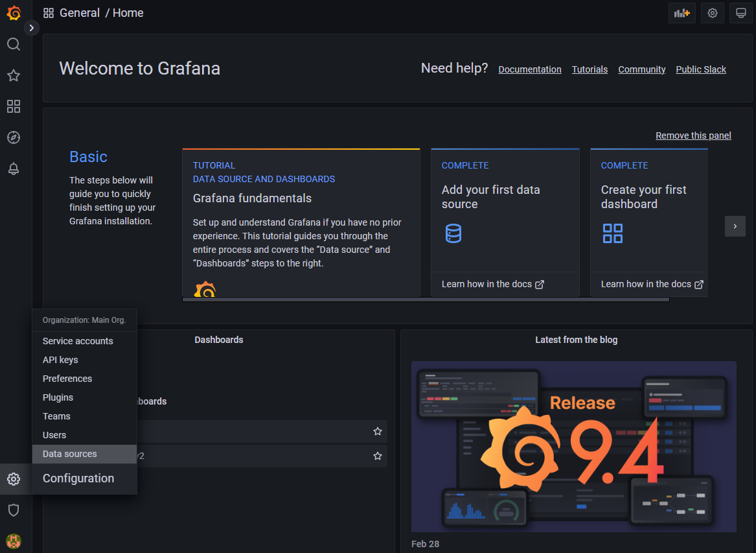Click the Latest from the blog panel title

(576, 340)
